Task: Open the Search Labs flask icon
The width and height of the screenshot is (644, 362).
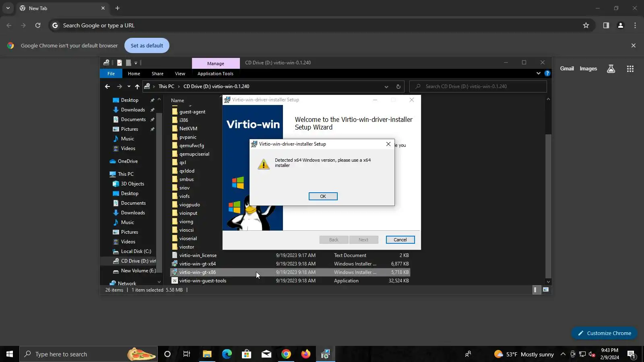Action: pyautogui.click(x=611, y=69)
